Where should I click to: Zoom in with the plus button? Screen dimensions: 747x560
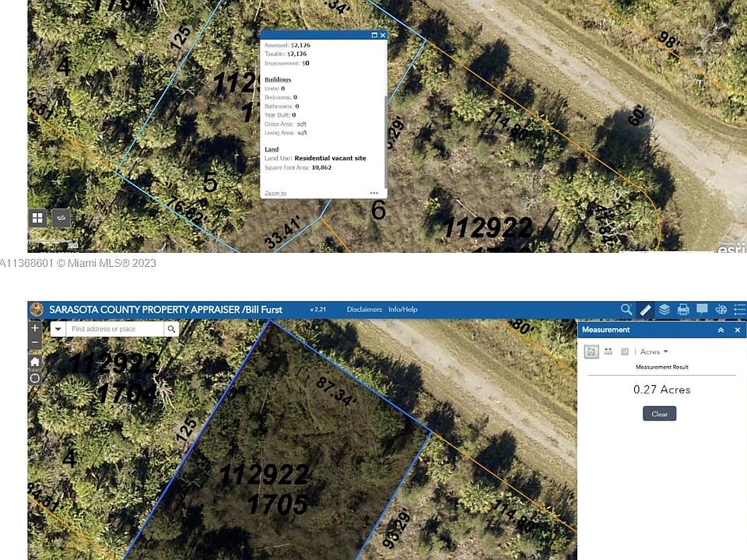click(35, 328)
